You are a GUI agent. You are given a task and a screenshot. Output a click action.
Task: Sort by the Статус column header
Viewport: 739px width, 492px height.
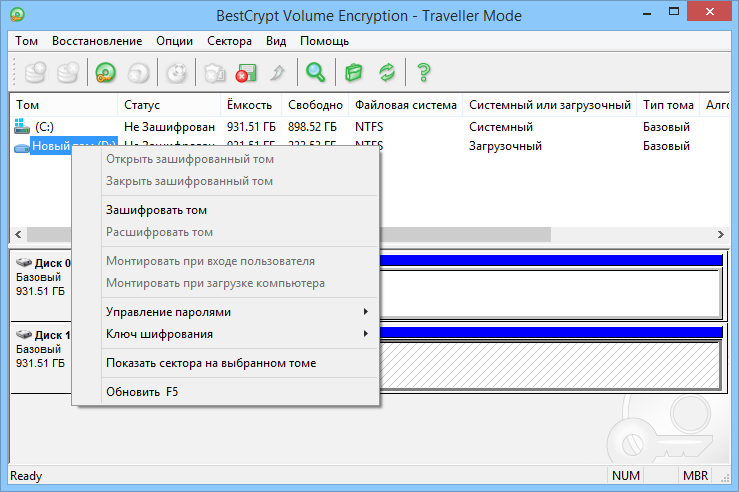[x=169, y=105]
